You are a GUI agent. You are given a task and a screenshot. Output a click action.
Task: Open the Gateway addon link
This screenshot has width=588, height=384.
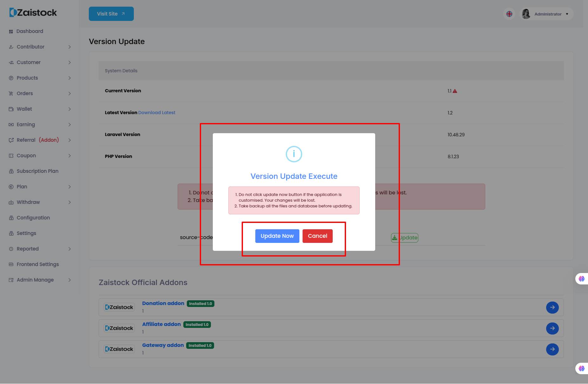tap(163, 345)
